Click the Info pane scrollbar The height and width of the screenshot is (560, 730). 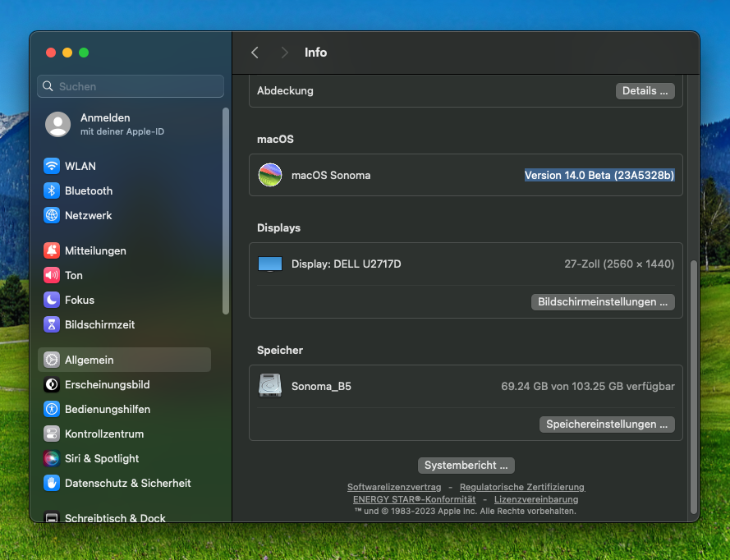tap(694, 387)
